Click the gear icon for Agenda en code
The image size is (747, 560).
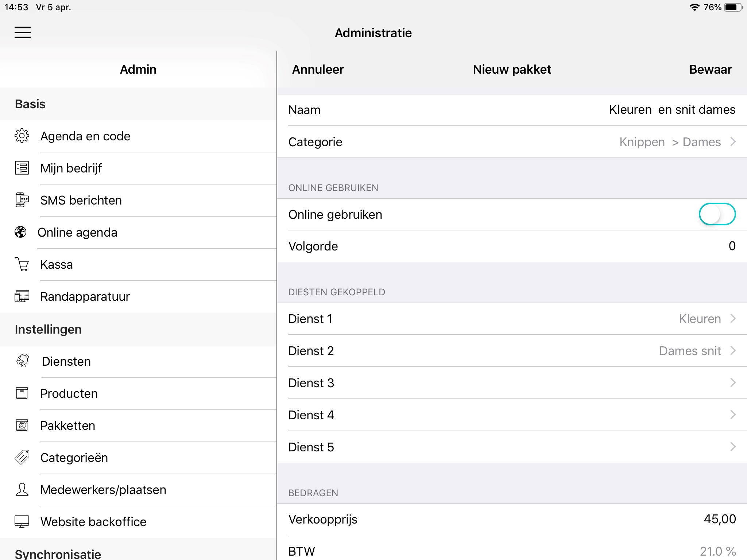pyautogui.click(x=22, y=136)
